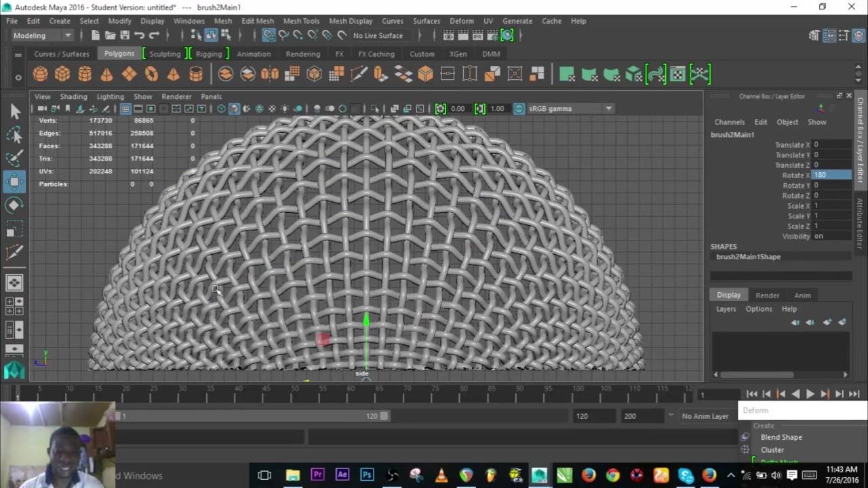Image resolution: width=868 pixels, height=488 pixels.
Task: Create a polygon cylinder from the shelf
Action: (85, 74)
